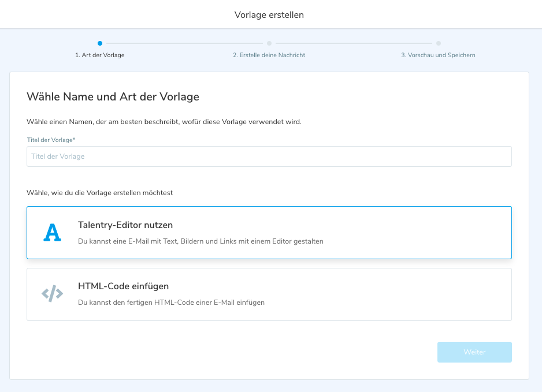
Task: Go to step '1. Art der Vorlage'
Action: coord(100,55)
